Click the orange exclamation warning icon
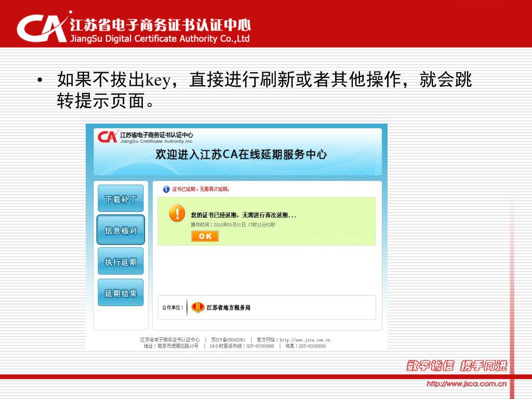The width and height of the screenshot is (532, 399). pyautogui.click(x=177, y=213)
